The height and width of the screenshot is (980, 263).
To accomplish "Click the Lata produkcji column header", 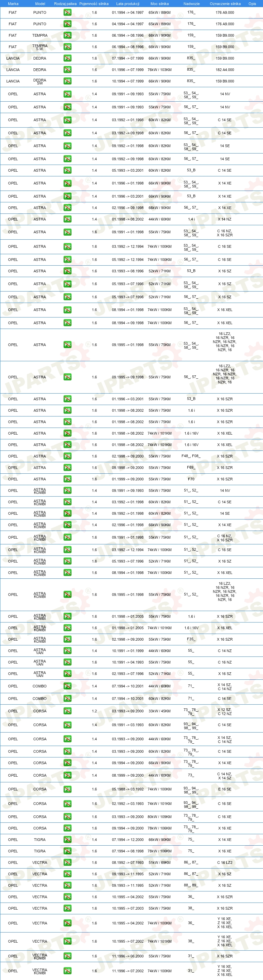I will click(128, 4).
